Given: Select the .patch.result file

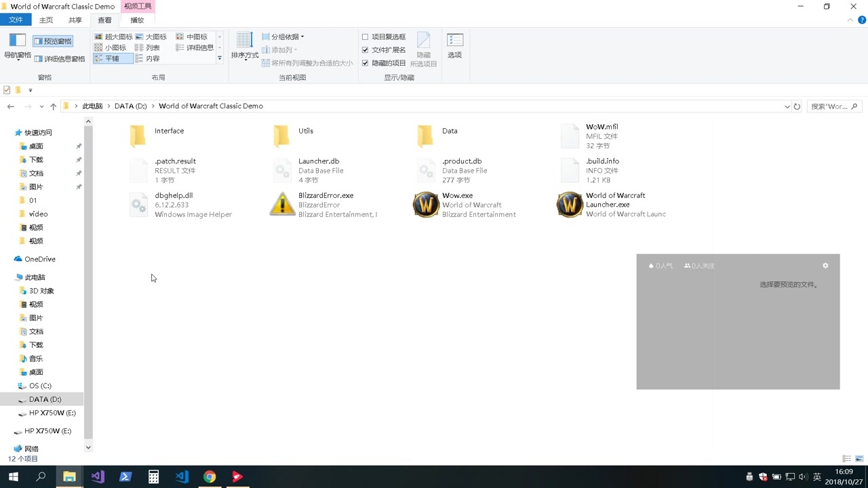Looking at the screenshot, I should coord(163,171).
